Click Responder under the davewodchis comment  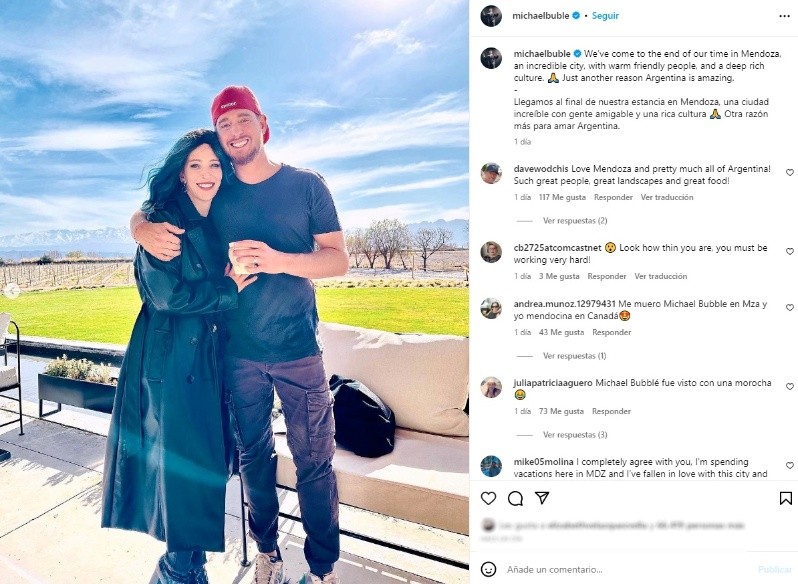click(613, 197)
